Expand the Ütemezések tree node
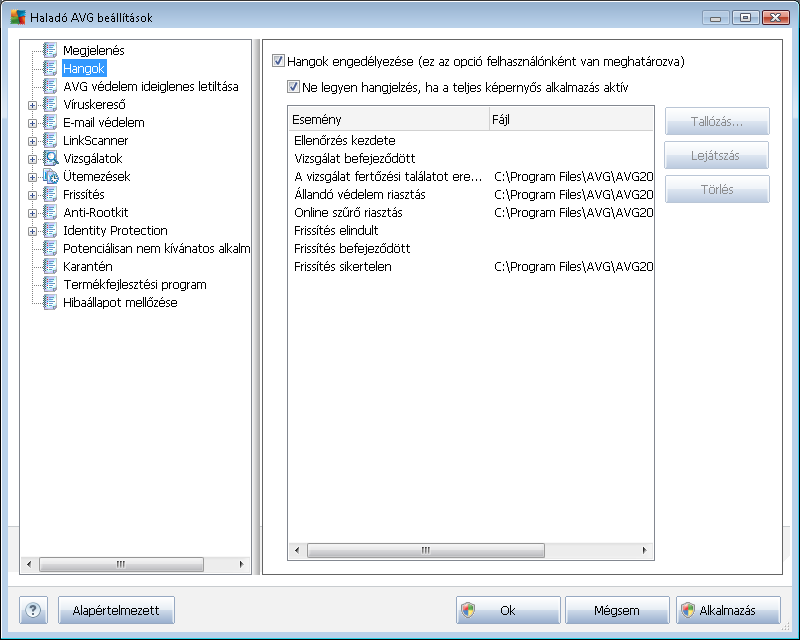The image size is (800, 640). (x=32, y=177)
